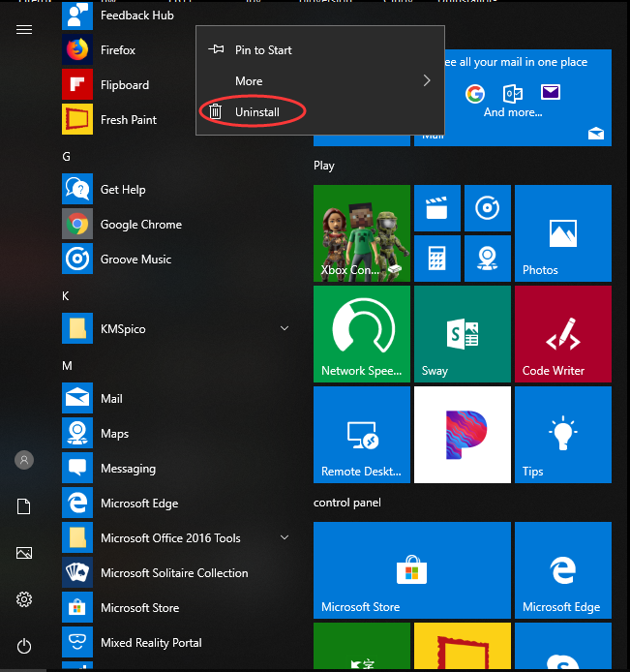Open Xbox Console Companion tile
This screenshot has width=630, height=672.
(x=362, y=233)
